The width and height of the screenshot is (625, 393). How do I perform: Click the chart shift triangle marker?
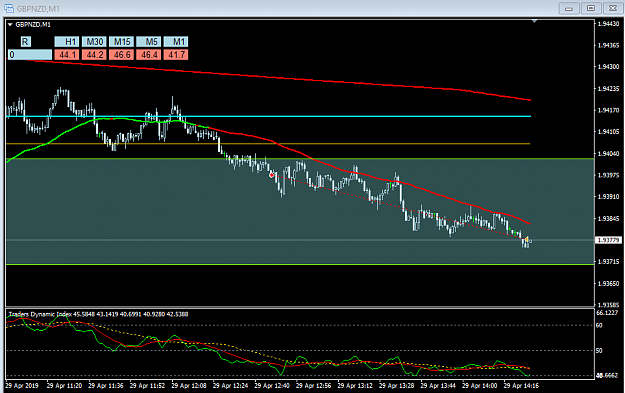[535, 20]
